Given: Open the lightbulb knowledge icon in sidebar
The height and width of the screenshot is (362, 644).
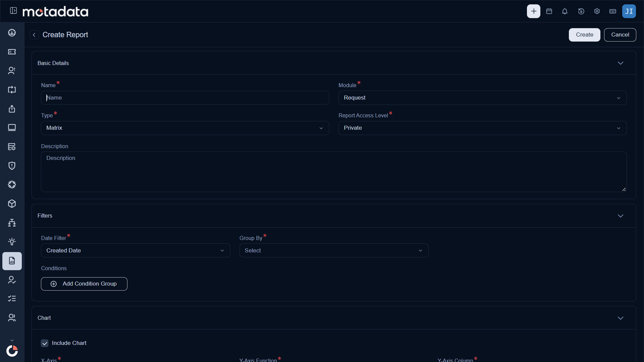Looking at the screenshot, I should [12, 242].
